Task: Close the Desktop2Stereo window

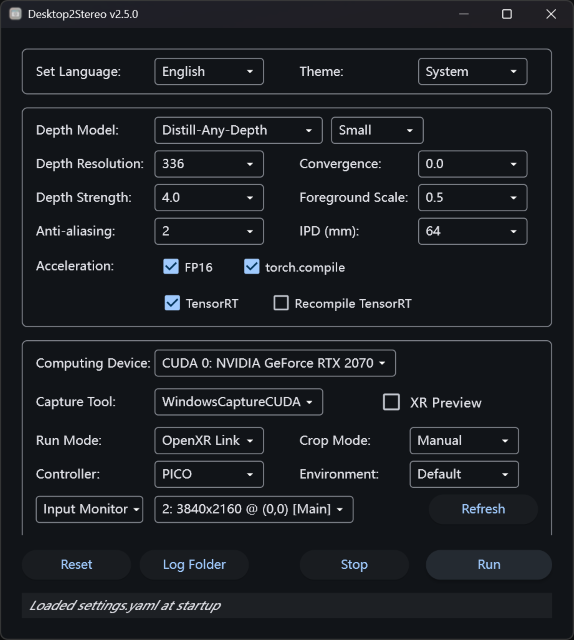Action: pos(551,14)
